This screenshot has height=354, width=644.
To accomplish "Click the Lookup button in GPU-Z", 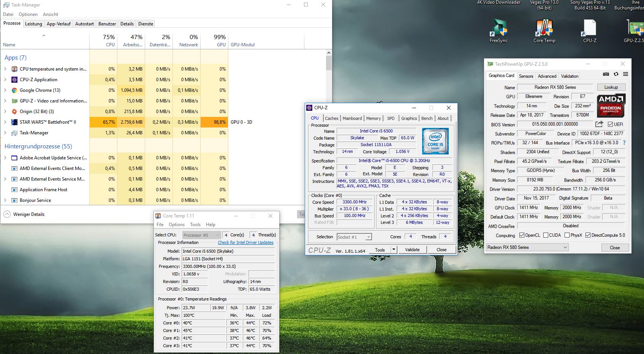I will [x=611, y=87].
